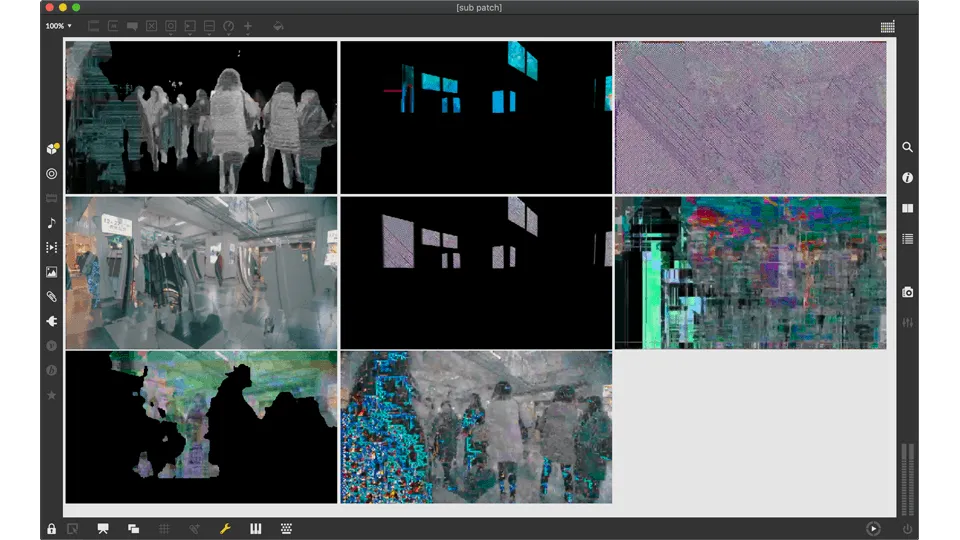Toggle the patcher lock icon
Image resolution: width=960 pixels, height=540 pixels.
coord(51,529)
